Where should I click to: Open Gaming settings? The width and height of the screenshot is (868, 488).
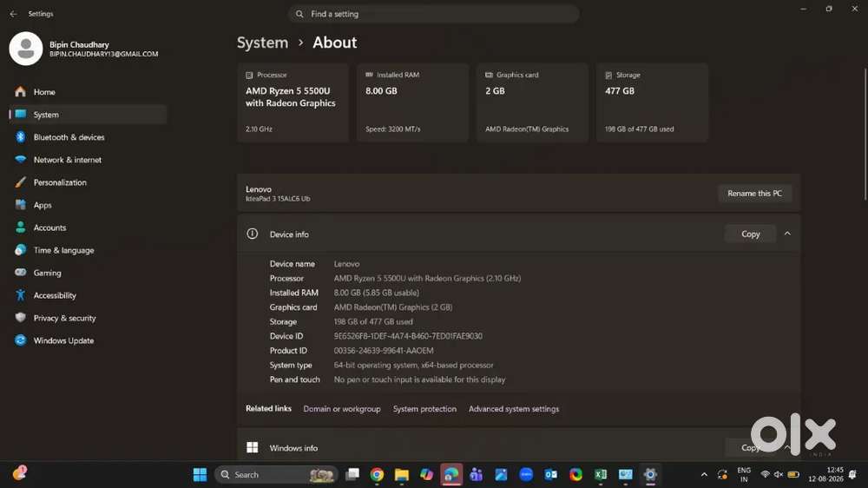click(x=88, y=273)
